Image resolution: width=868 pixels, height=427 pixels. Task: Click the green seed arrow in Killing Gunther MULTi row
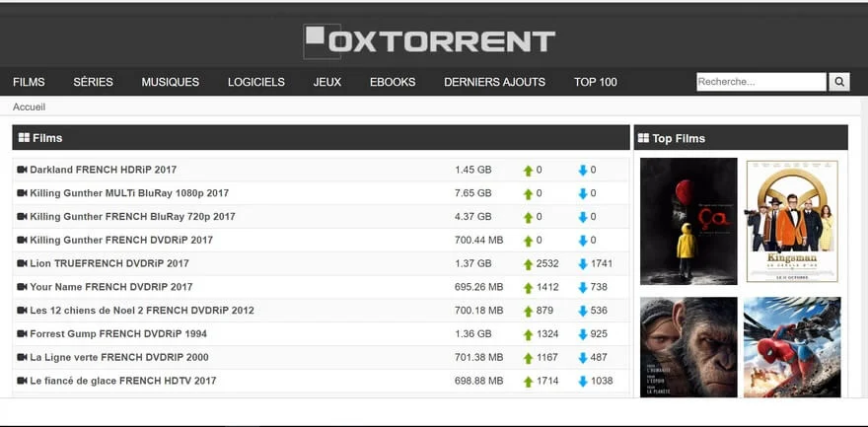[528, 194]
